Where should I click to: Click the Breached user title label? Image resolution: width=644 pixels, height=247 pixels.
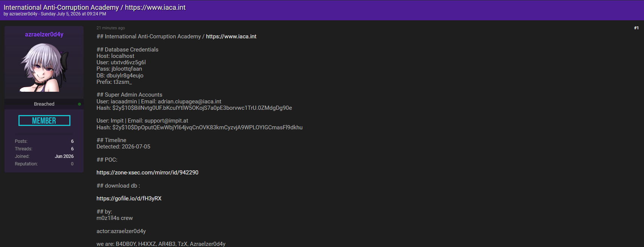44,104
